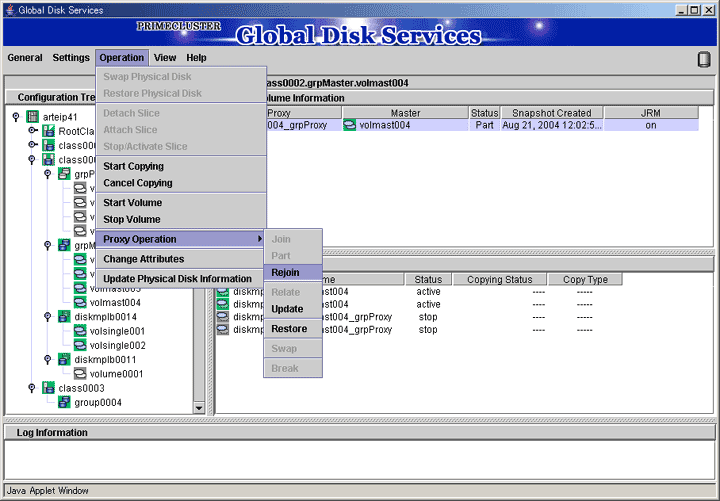720x501 pixels.
Task: Select volsingle001 in the tree
Action: pos(117,331)
